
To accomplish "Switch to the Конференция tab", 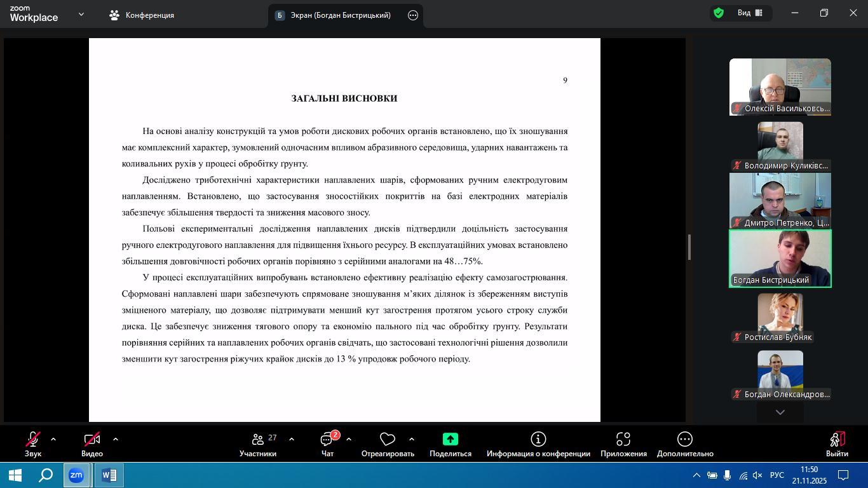I will point(142,15).
